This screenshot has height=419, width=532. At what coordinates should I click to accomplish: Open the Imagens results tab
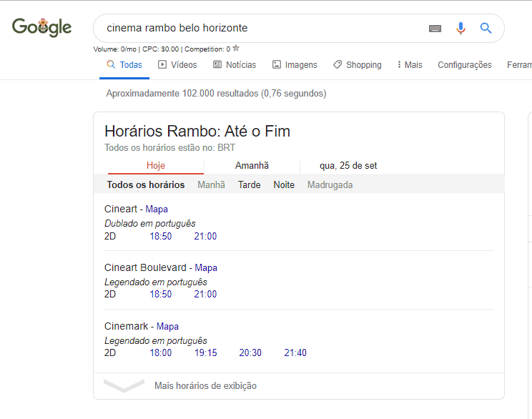[295, 65]
